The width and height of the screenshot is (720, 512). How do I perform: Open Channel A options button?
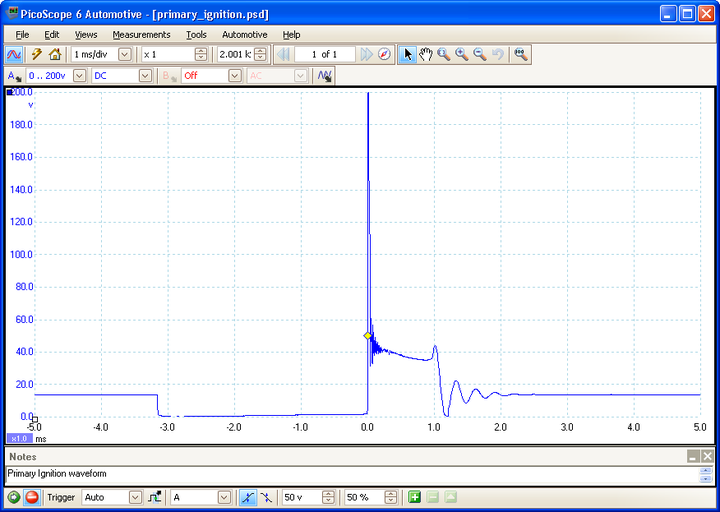point(15,76)
